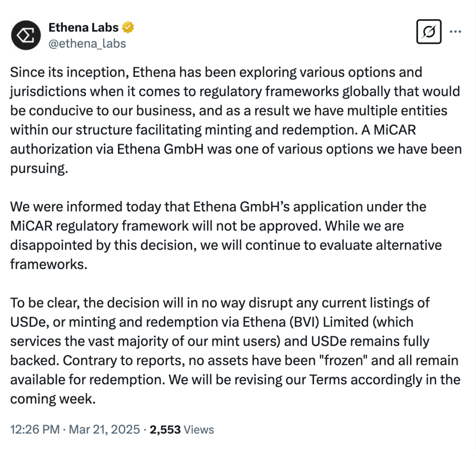Open the three-dot more options menu
This screenshot has height=450, width=476.
click(x=456, y=32)
